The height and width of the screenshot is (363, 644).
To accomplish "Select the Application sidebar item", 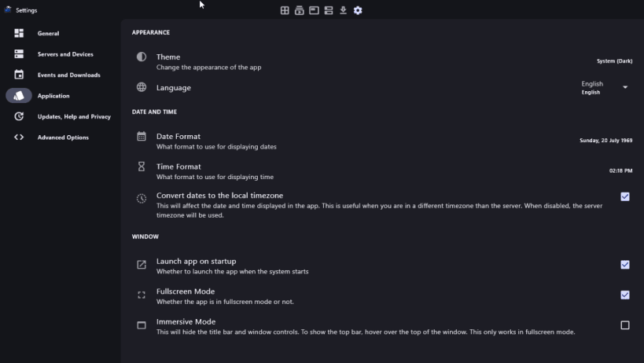I will pyautogui.click(x=53, y=96).
